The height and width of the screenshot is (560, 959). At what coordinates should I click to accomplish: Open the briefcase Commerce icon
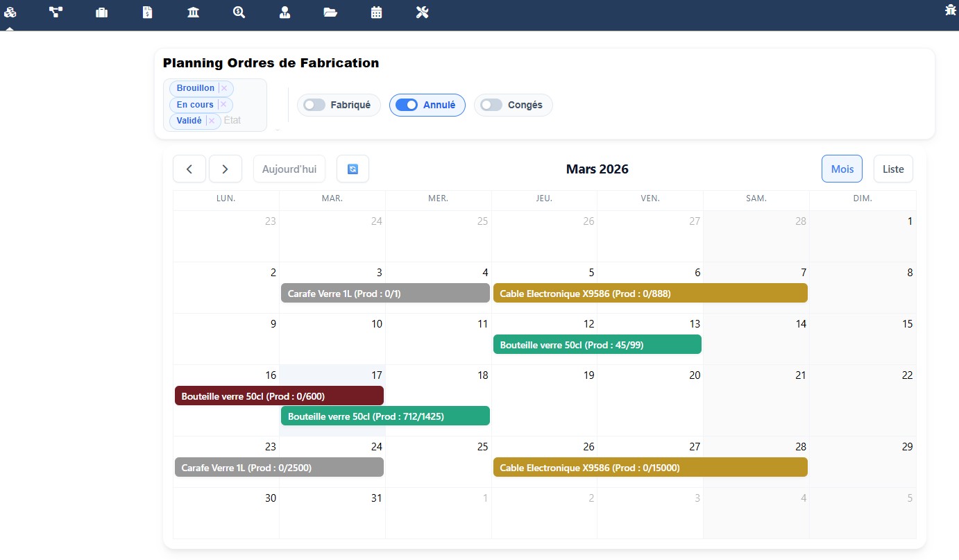pos(101,12)
